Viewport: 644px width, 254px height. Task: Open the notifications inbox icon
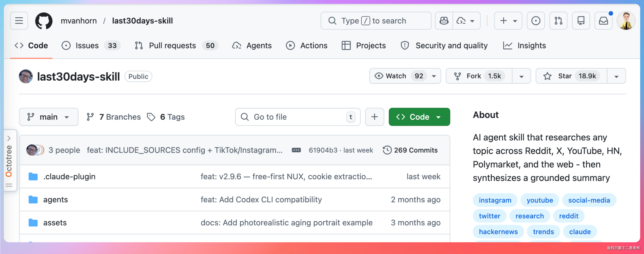point(603,21)
